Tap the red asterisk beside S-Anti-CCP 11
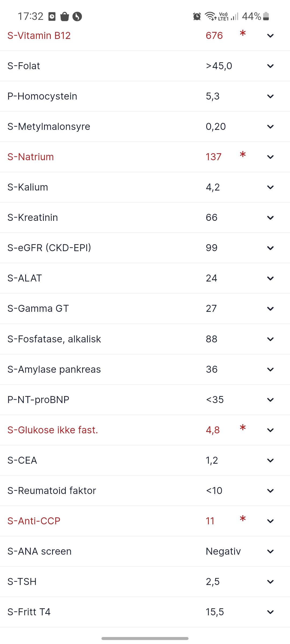This screenshot has height=644, width=290. click(x=243, y=519)
